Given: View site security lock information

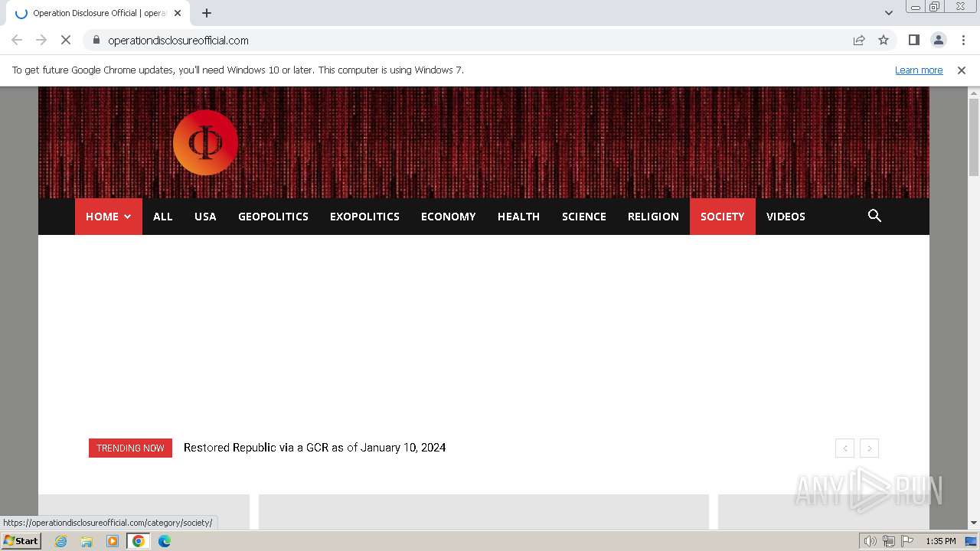Looking at the screenshot, I should pyautogui.click(x=96, y=40).
